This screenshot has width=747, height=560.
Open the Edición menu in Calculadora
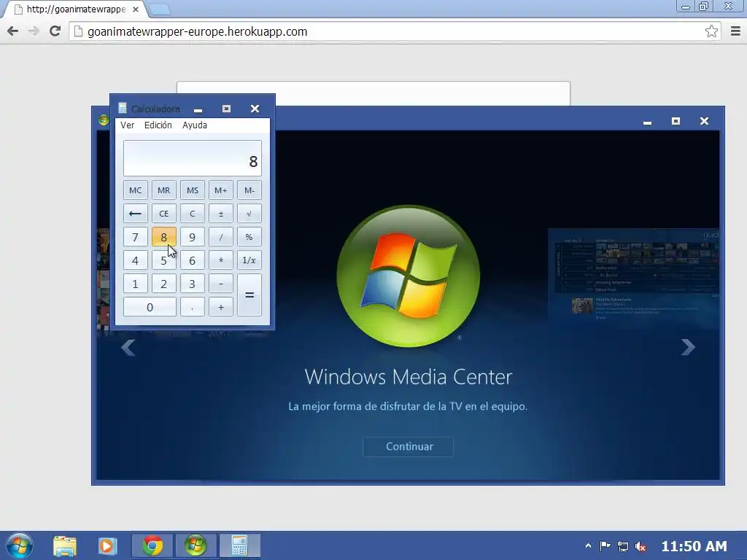[158, 125]
